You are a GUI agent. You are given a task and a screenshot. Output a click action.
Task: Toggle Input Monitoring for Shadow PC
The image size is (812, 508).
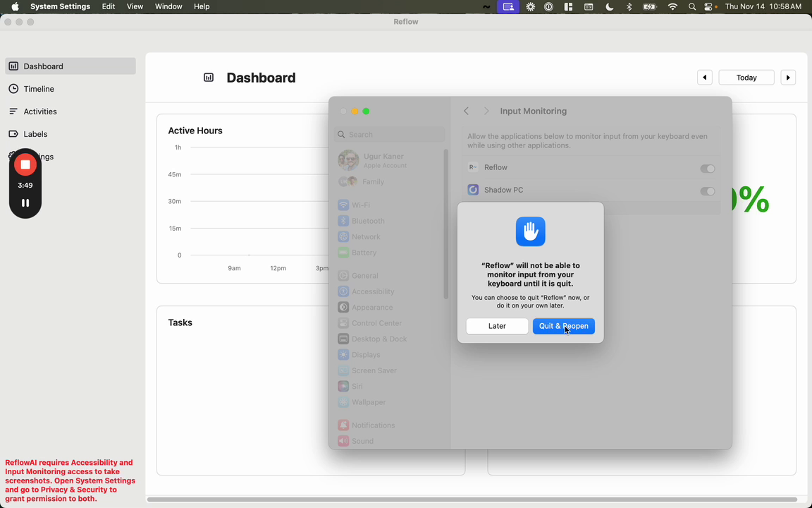point(708,191)
